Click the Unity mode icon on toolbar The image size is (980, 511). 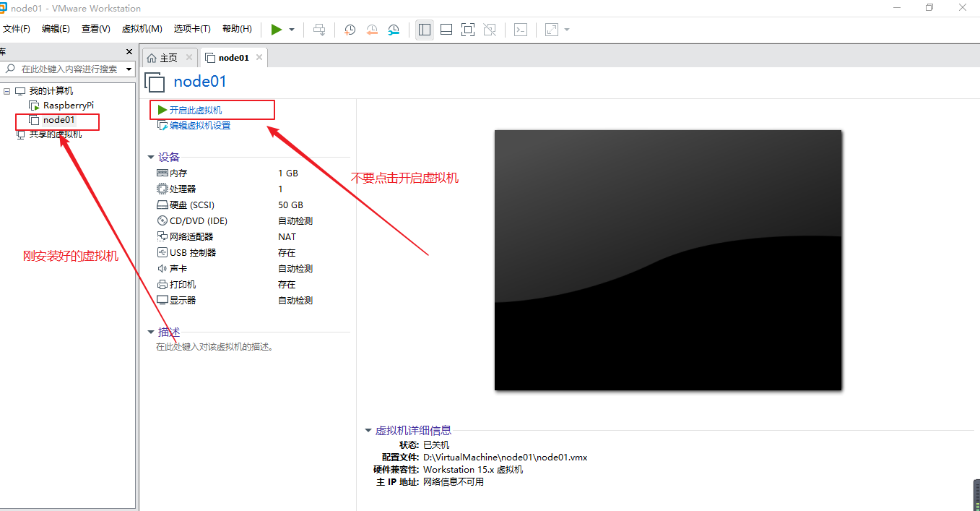coord(489,30)
